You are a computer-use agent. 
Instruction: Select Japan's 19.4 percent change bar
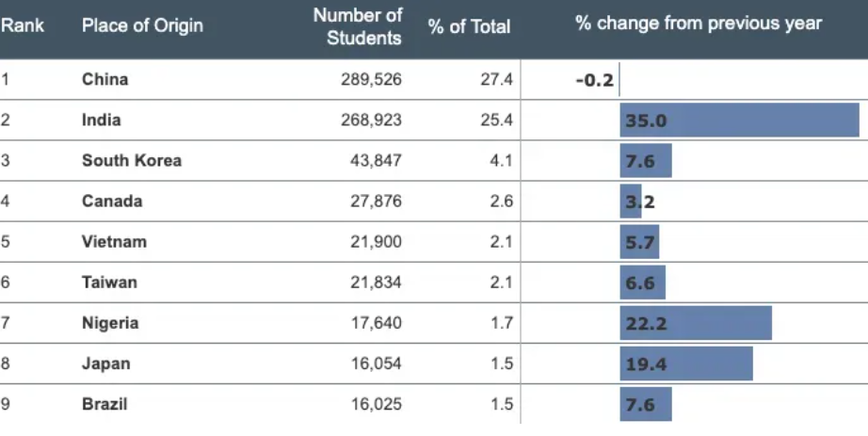pyautogui.click(x=686, y=363)
